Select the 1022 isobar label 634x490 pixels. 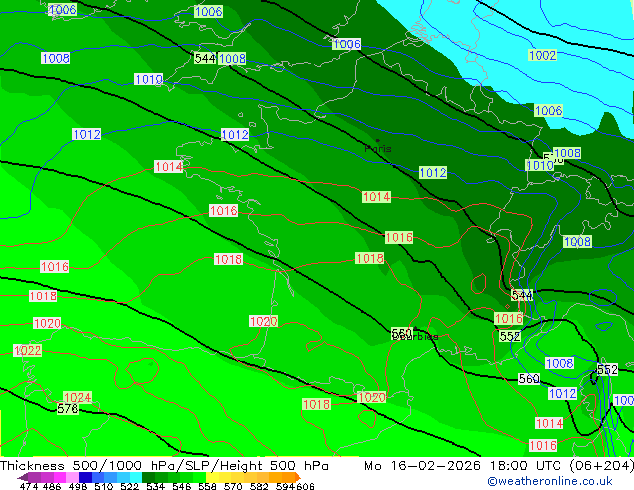(27, 350)
